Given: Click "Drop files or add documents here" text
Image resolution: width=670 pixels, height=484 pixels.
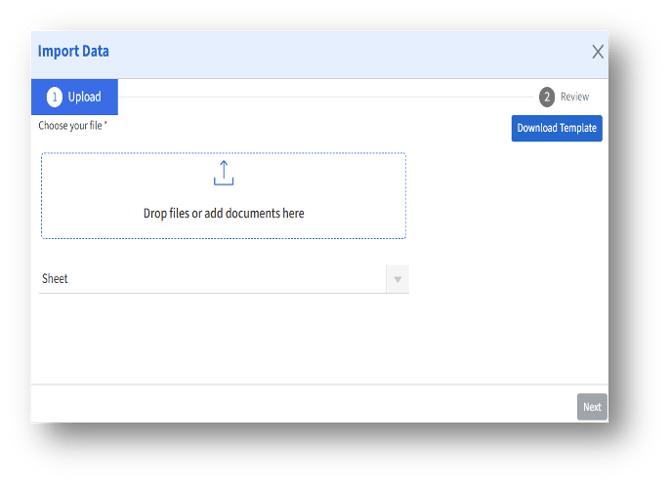Looking at the screenshot, I should [224, 213].
